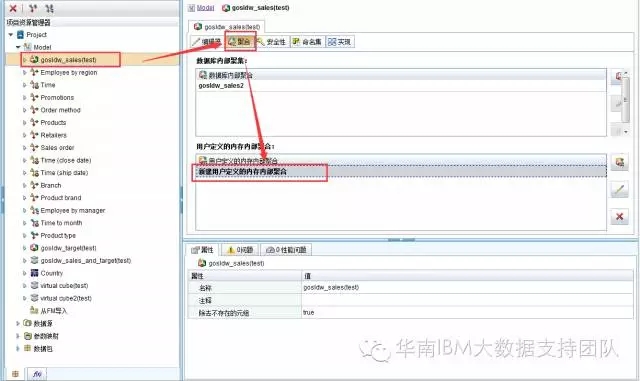Select Retailers in project tree

(x=53, y=135)
